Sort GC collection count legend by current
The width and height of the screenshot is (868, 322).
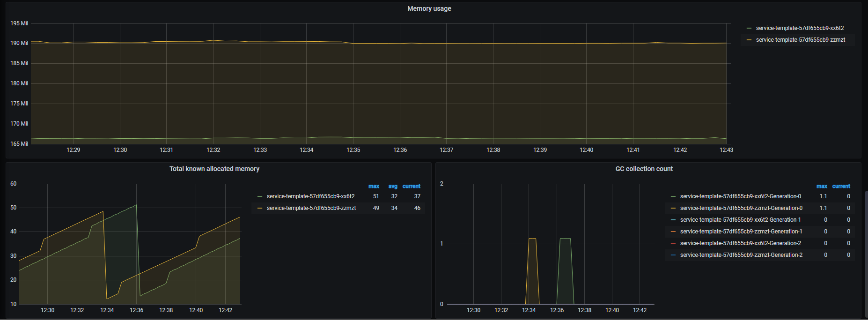[841, 186]
